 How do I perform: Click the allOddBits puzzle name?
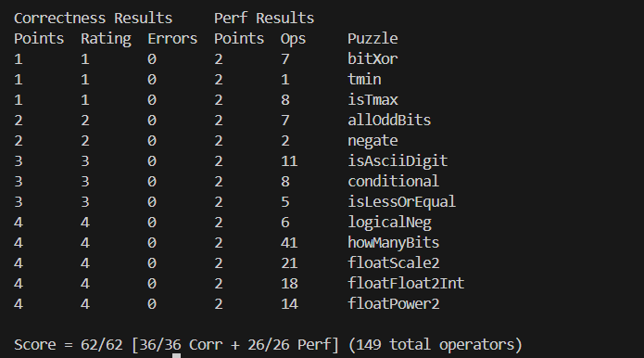[389, 120]
